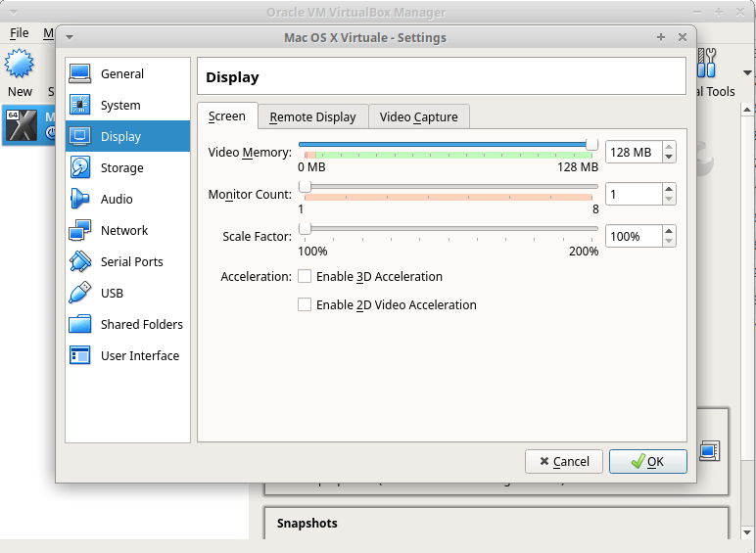Open the General settings icon
756x553 pixels.
point(80,73)
